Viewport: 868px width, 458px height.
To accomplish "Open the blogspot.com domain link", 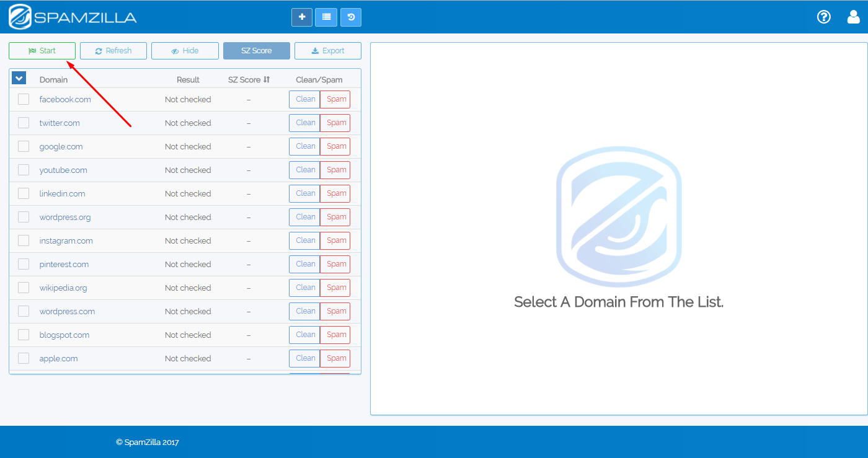I will 64,335.
